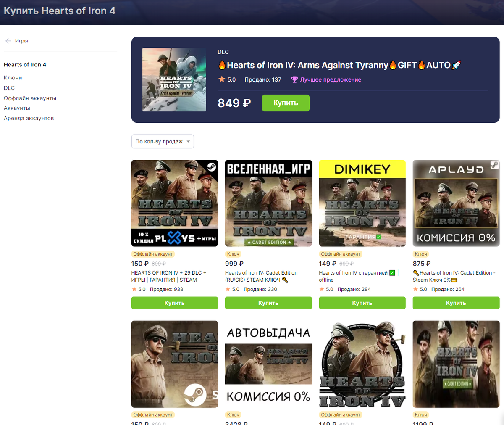Click the Продано: 284 sales count
Viewport: 504px width, 425px height.
[x=354, y=289]
